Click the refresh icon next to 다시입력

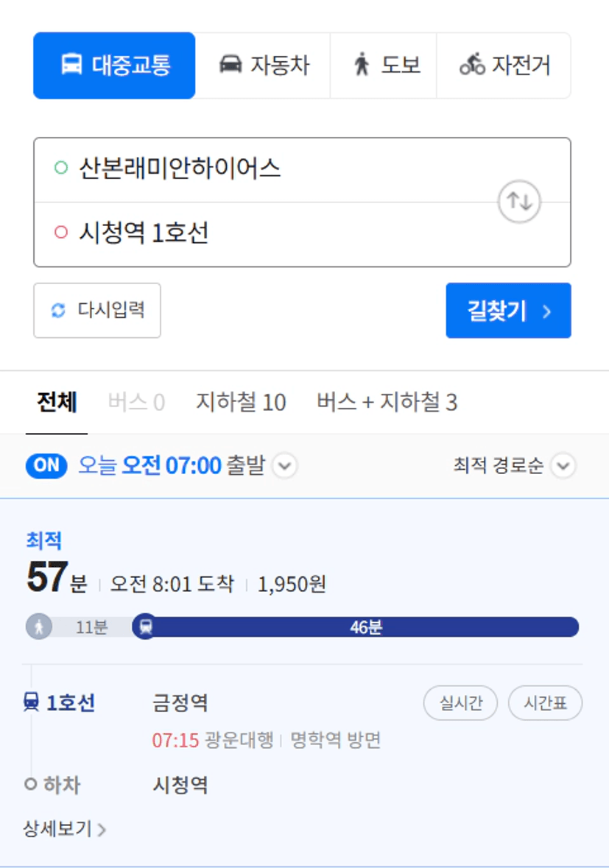(x=58, y=311)
